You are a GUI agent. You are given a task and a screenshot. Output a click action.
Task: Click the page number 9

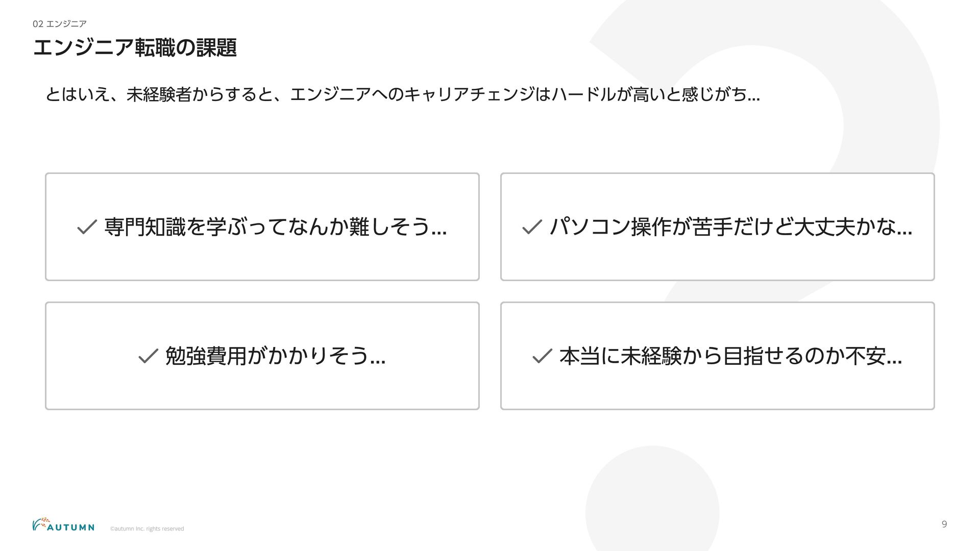click(x=944, y=524)
